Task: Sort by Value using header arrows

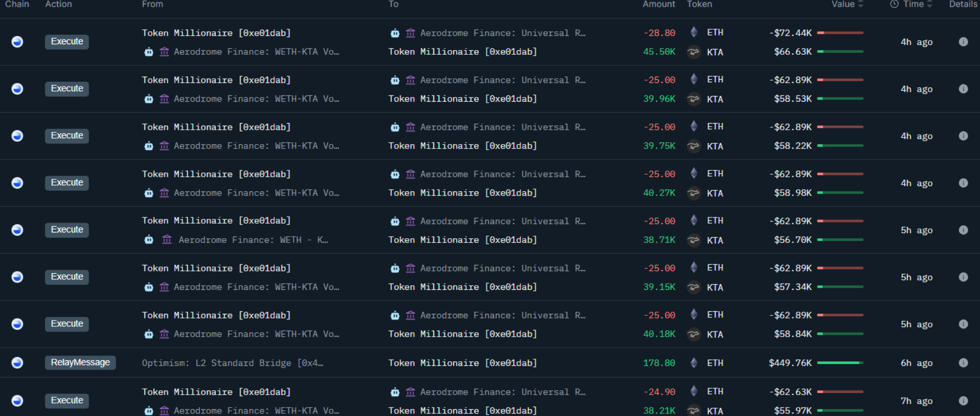Action: click(861, 4)
